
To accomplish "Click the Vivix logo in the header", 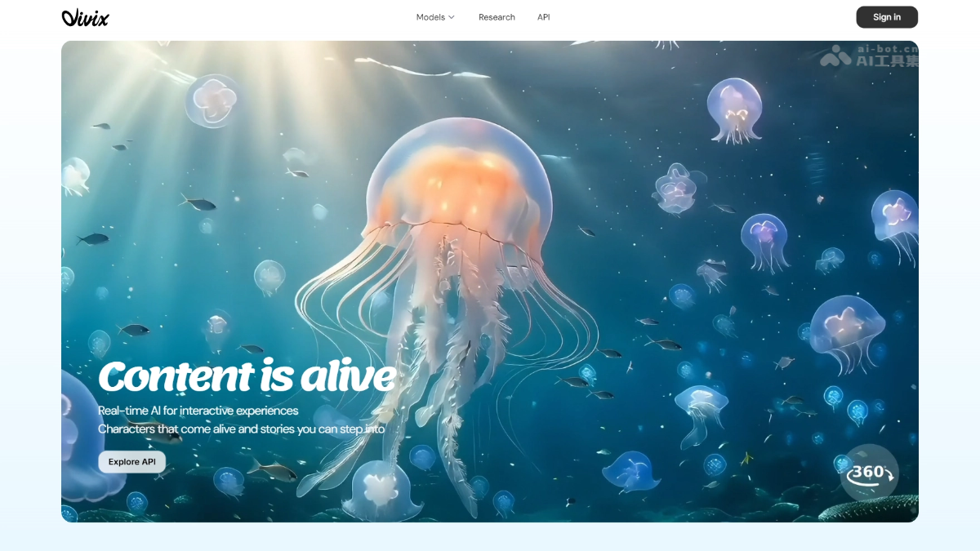I will [x=85, y=17].
